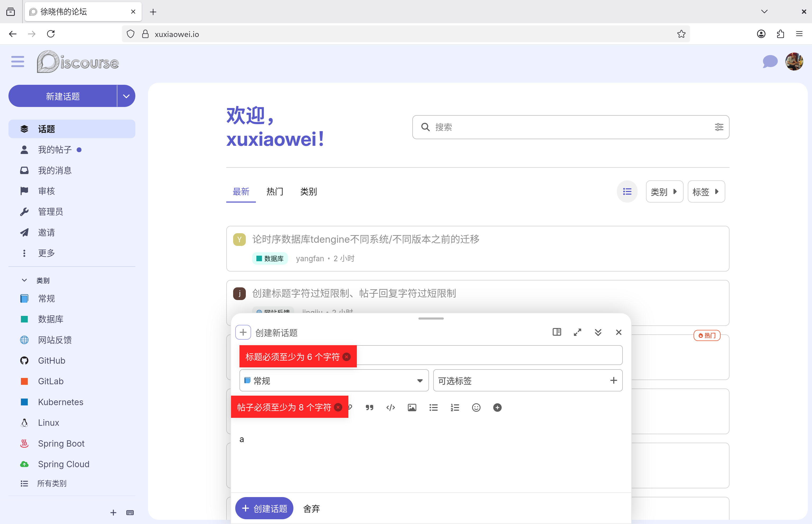Collapse the 类别 sidebar section
This screenshot has width=812, height=524.
tap(24, 280)
